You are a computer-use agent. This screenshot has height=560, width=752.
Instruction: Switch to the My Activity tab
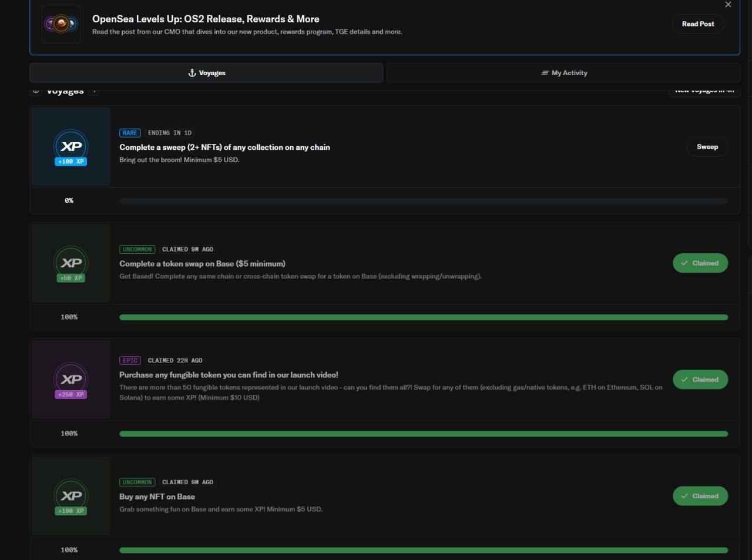[563, 73]
